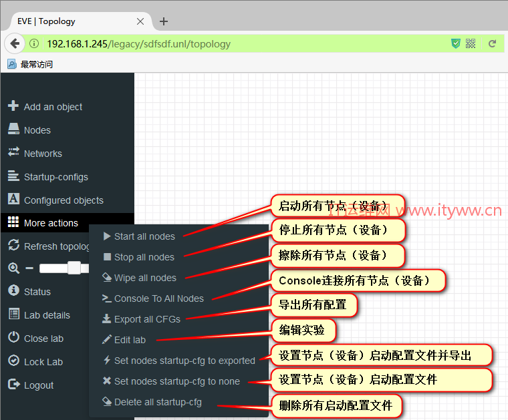Click the site information icon before the URL

34,43
